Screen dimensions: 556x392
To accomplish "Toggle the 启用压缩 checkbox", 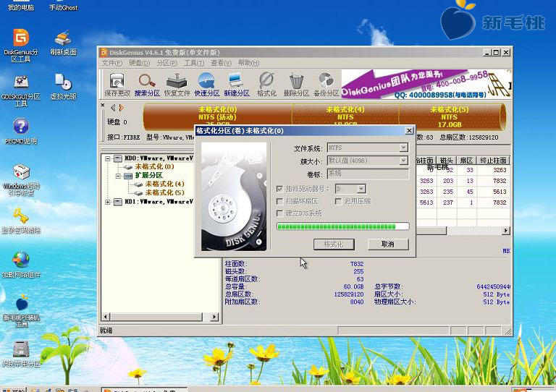I will click(x=338, y=201).
